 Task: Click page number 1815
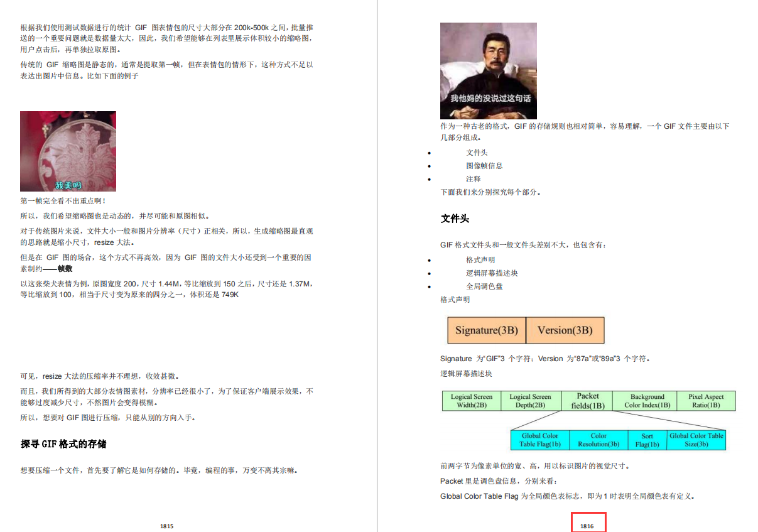[167, 526]
